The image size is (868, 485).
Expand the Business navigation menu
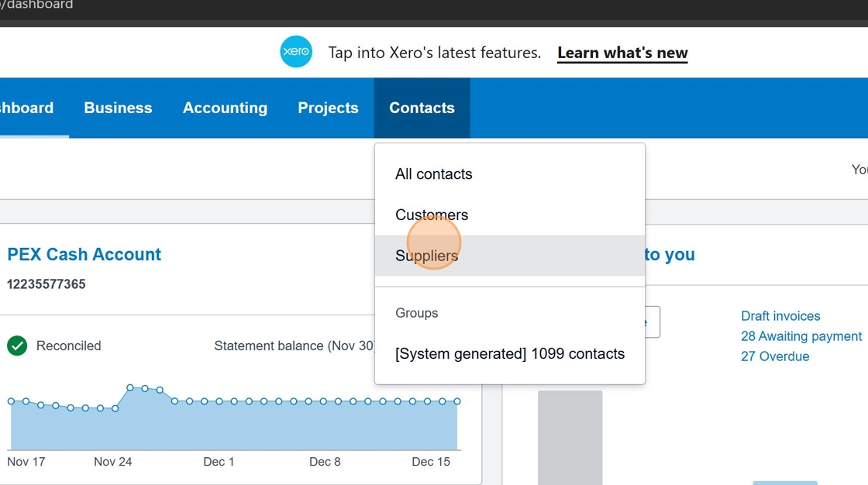pos(118,108)
